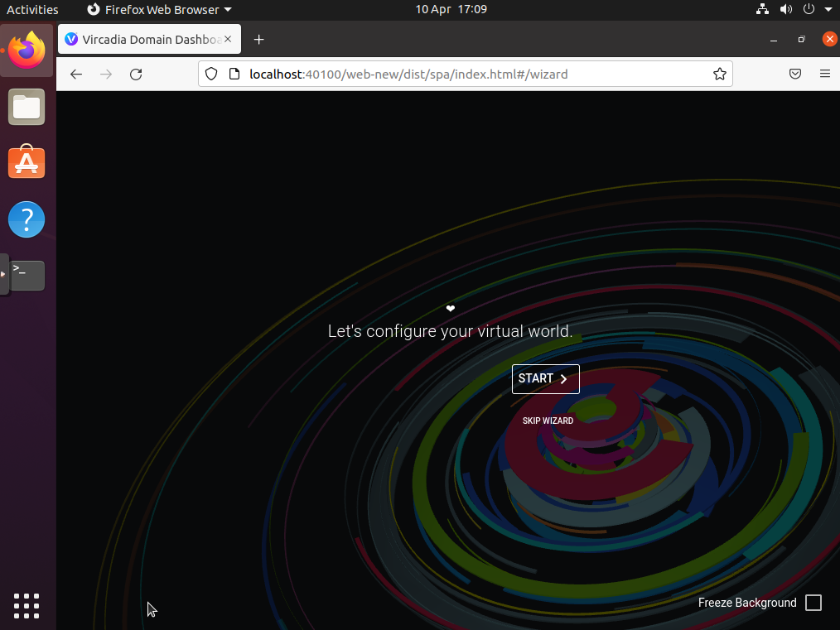This screenshot has height=630, width=840.
Task: Open the network status icon
Action: [762, 10]
